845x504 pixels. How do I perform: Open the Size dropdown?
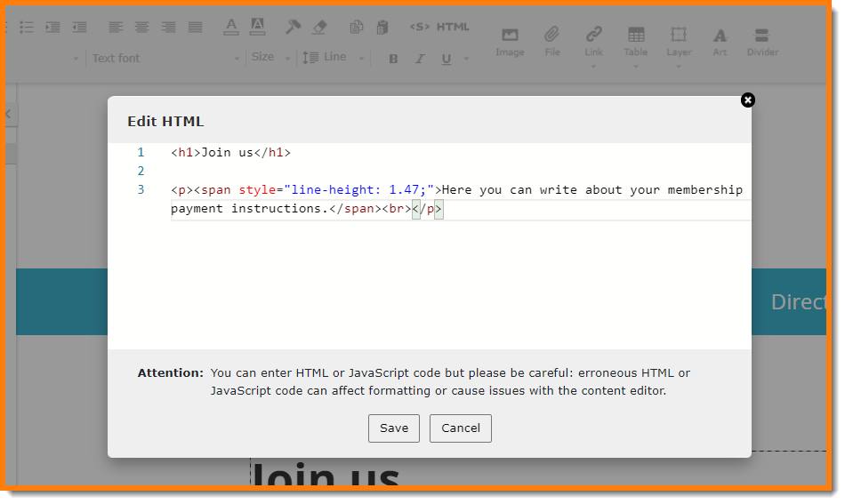click(x=270, y=58)
